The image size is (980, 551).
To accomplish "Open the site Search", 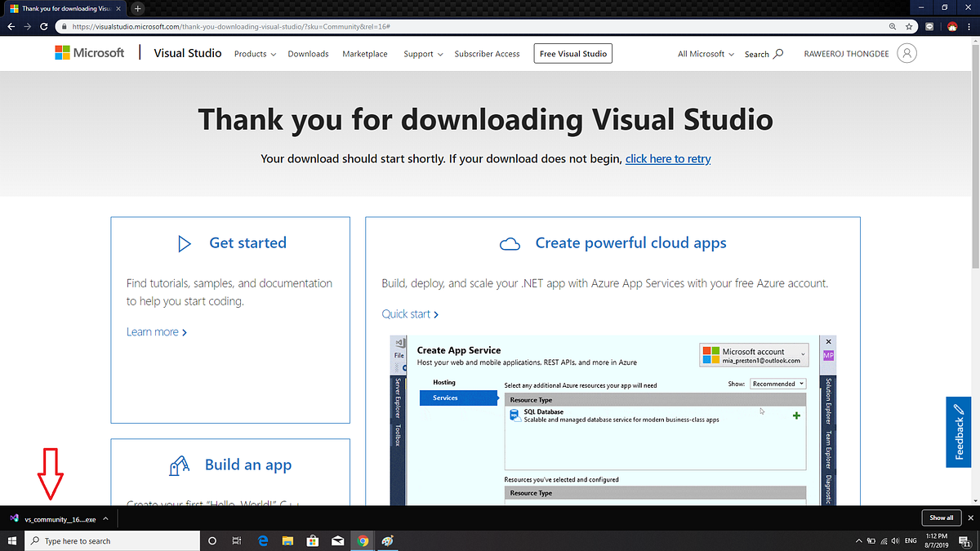I will [x=764, y=54].
